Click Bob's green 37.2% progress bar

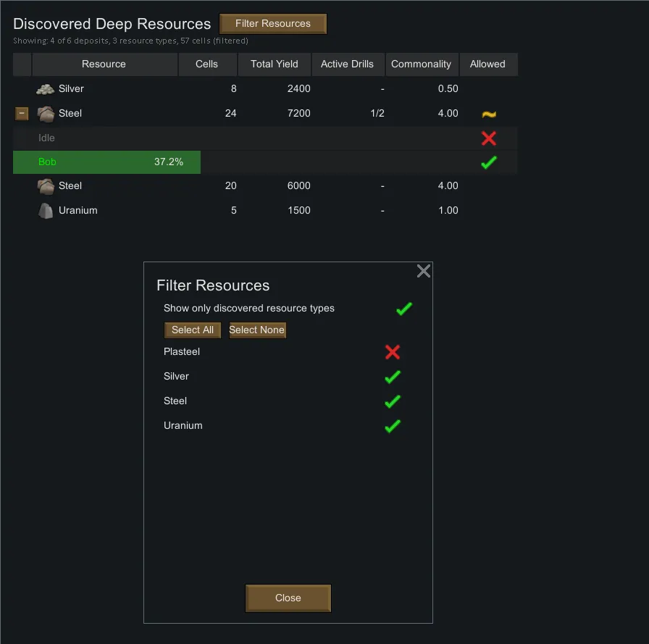point(106,162)
